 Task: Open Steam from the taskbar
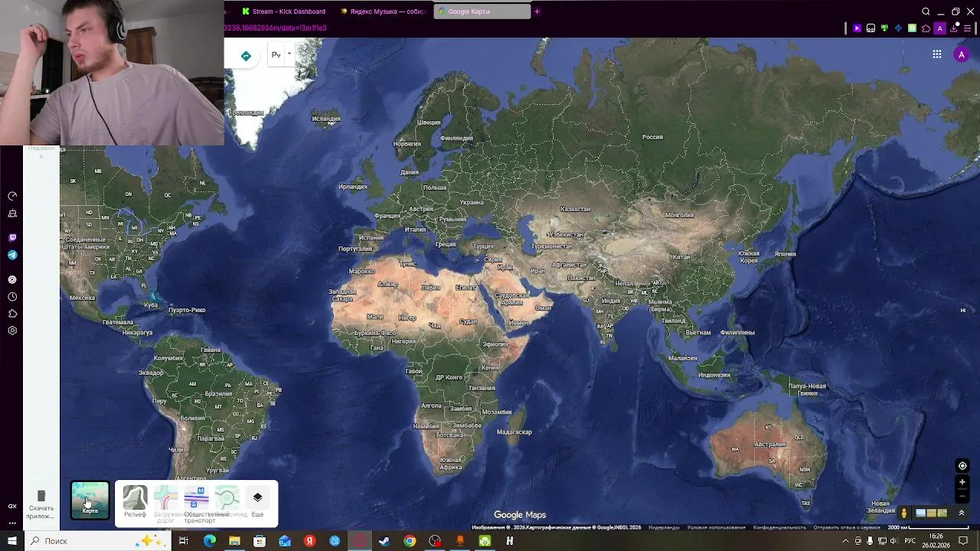click(384, 541)
